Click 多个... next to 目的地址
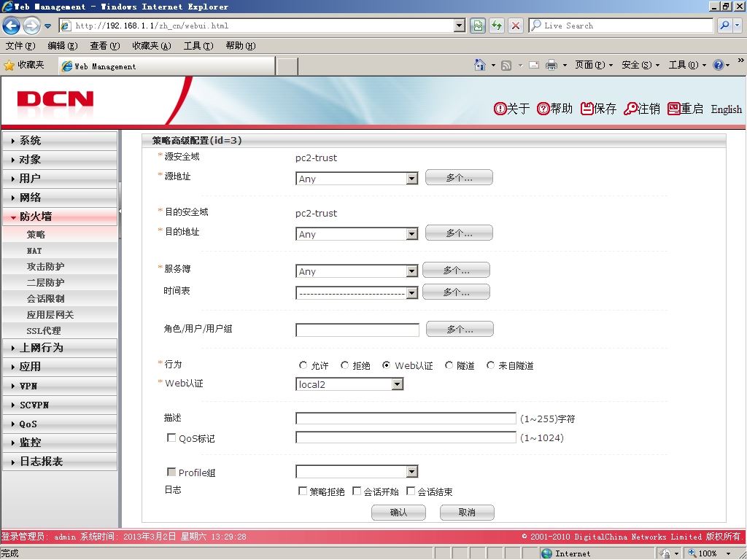This screenshot has height=560, width=747. [459, 233]
